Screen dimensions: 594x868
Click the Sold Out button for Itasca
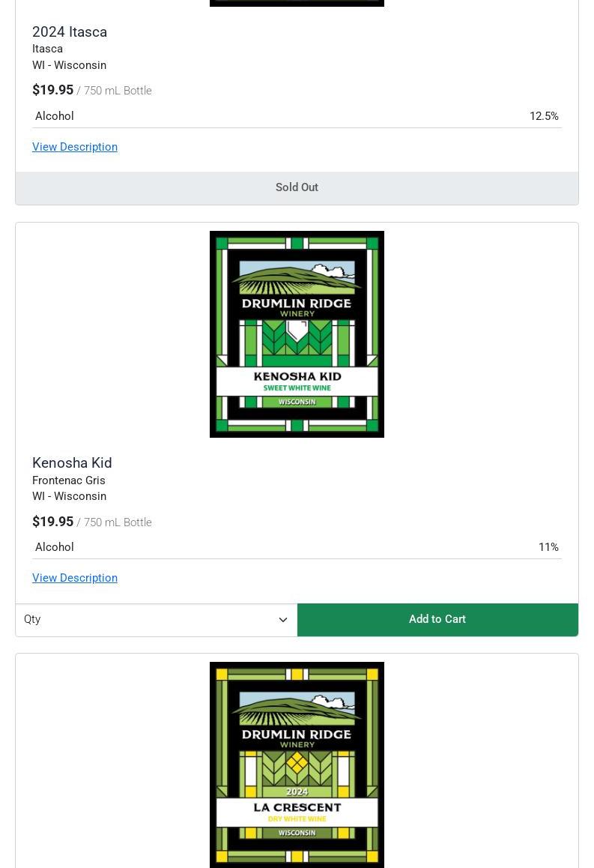pos(297,187)
